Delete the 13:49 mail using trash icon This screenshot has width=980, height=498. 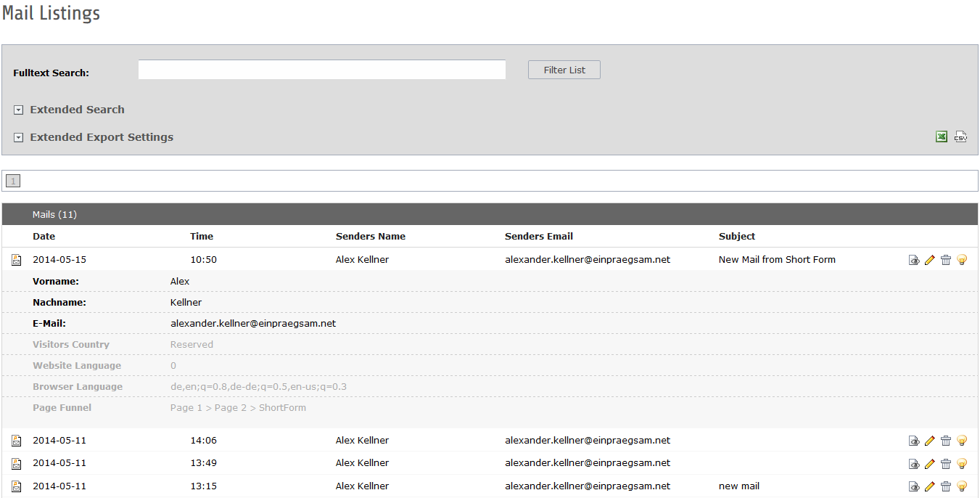(946, 464)
